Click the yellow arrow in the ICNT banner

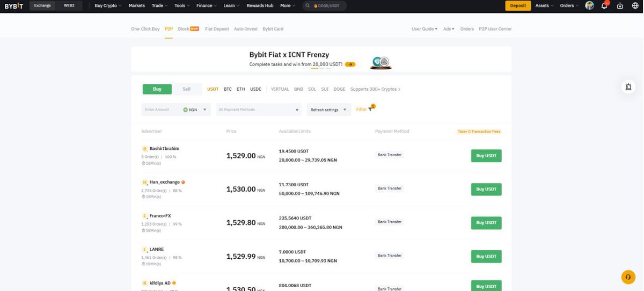pos(350,64)
